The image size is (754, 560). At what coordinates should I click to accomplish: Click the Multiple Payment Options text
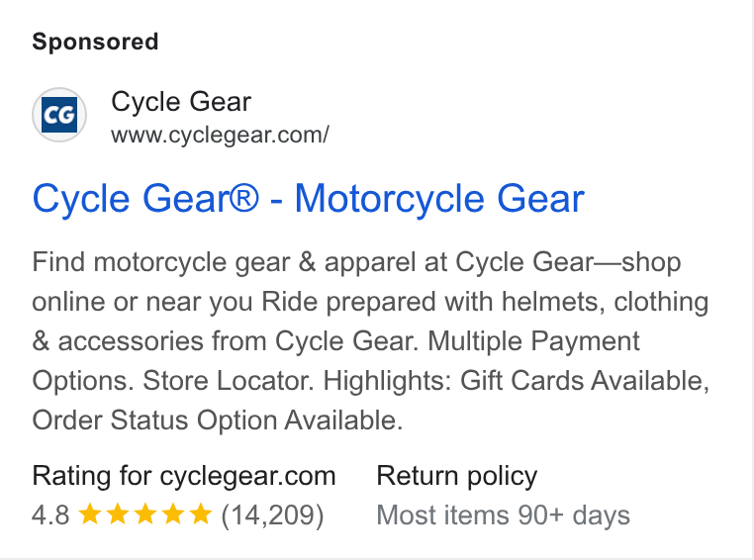click(335, 361)
